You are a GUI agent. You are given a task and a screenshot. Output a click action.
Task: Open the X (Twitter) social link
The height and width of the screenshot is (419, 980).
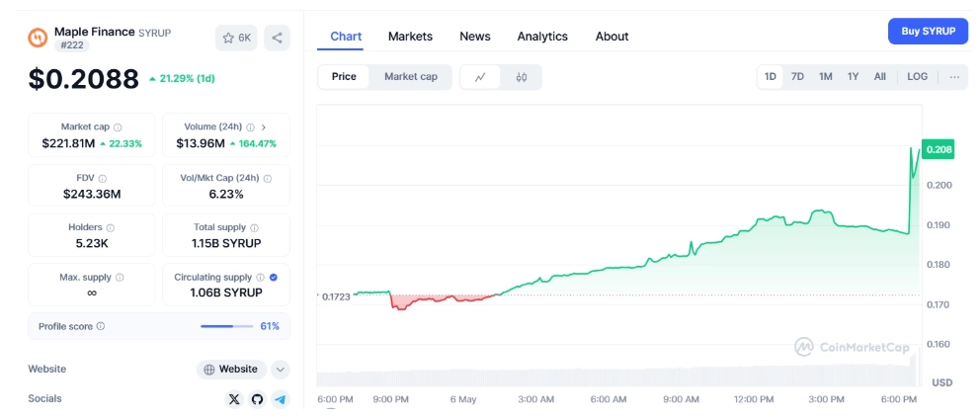click(x=234, y=399)
